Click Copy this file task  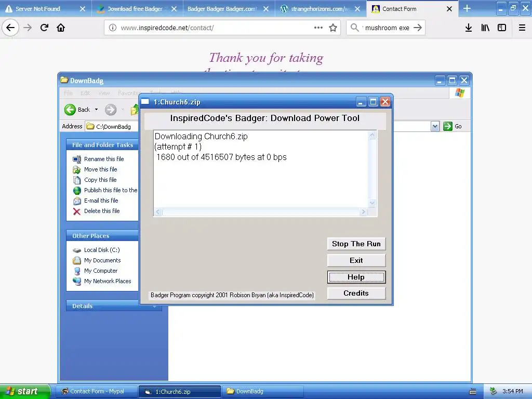coord(100,180)
